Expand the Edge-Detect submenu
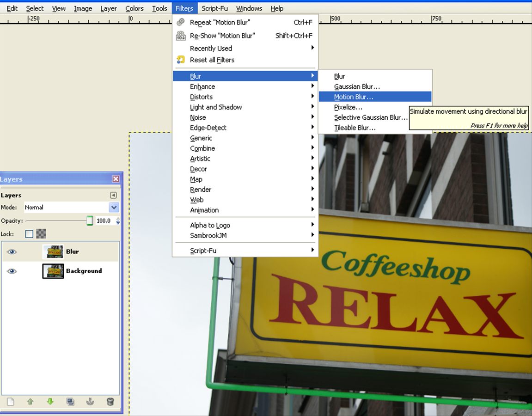The height and width of the screenshot is (416, 532). (x=245, y=128)
